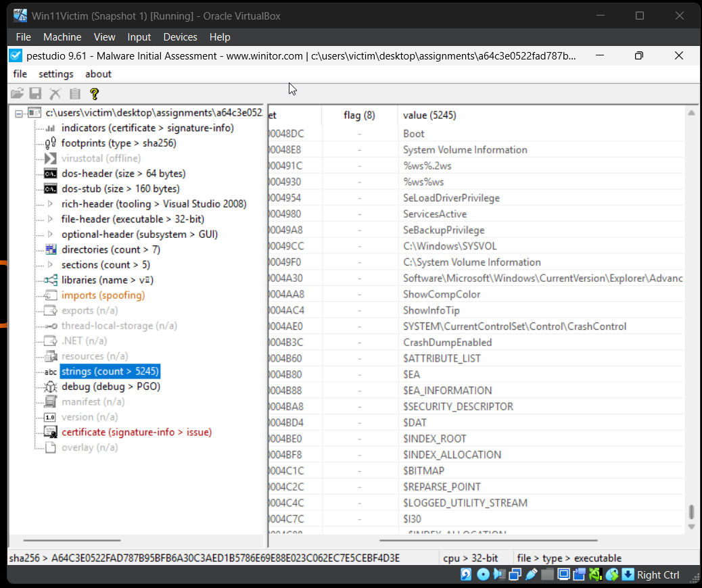The width and height of the screenshot is (702, 588).
Task: Show the strings list entry
Action: [x=110, y=371]
